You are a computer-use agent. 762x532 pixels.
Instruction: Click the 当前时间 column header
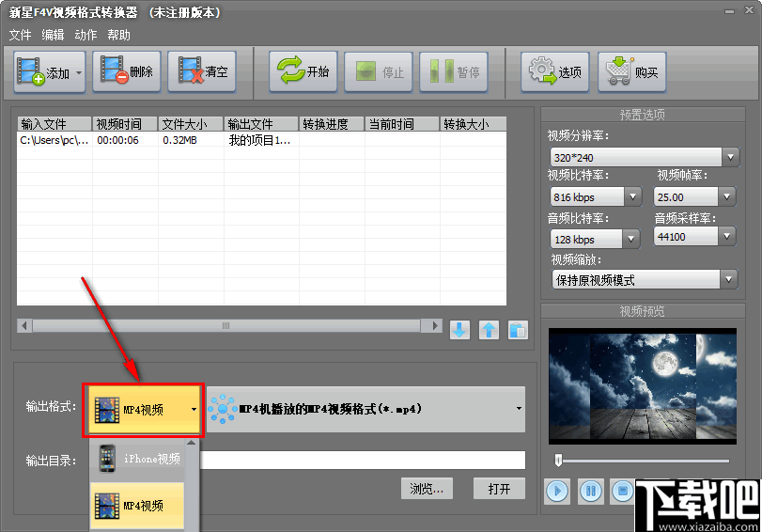[x=402, y=123]
